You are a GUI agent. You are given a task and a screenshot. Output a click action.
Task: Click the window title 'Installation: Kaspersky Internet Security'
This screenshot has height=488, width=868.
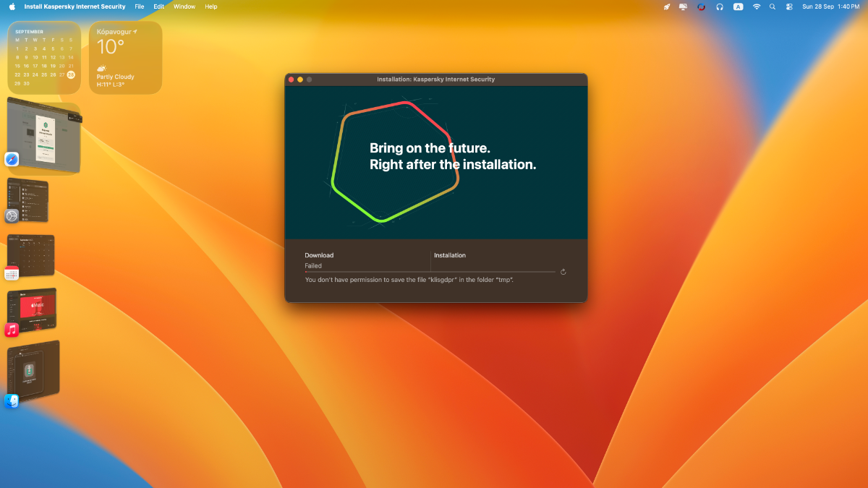point(436,80)
